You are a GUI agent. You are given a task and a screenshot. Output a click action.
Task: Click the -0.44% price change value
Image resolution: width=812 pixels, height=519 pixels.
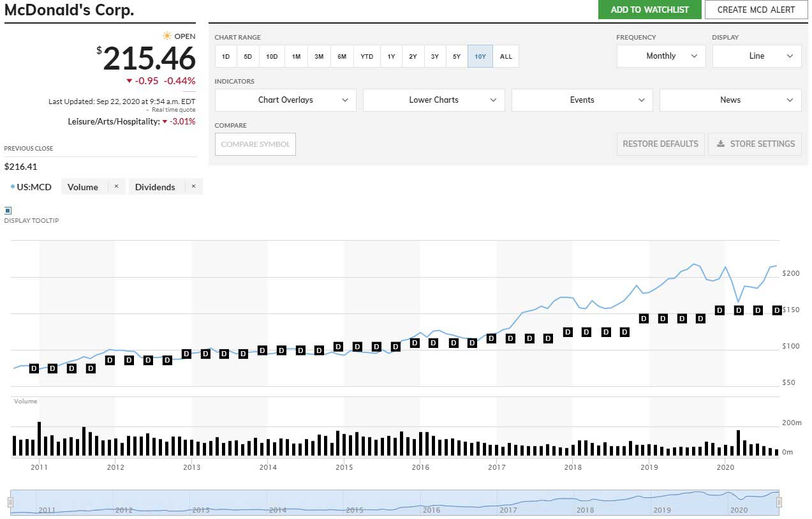pos(180,81)
